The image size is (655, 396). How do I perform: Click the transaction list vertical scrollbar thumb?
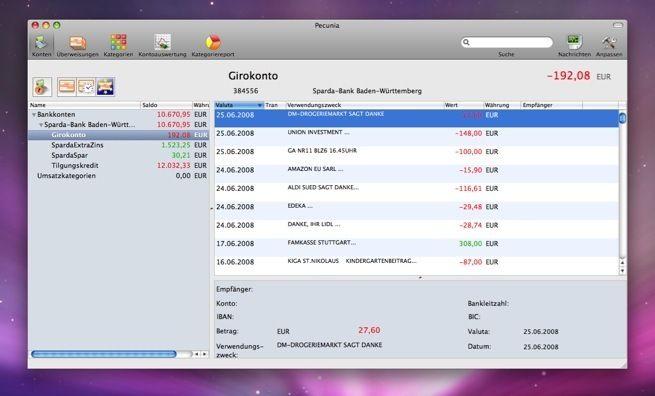click(622, 118)
